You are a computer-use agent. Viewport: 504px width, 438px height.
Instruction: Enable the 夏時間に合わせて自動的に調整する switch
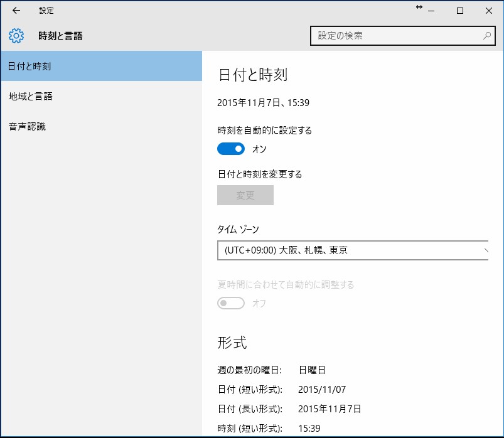point(230,302)
